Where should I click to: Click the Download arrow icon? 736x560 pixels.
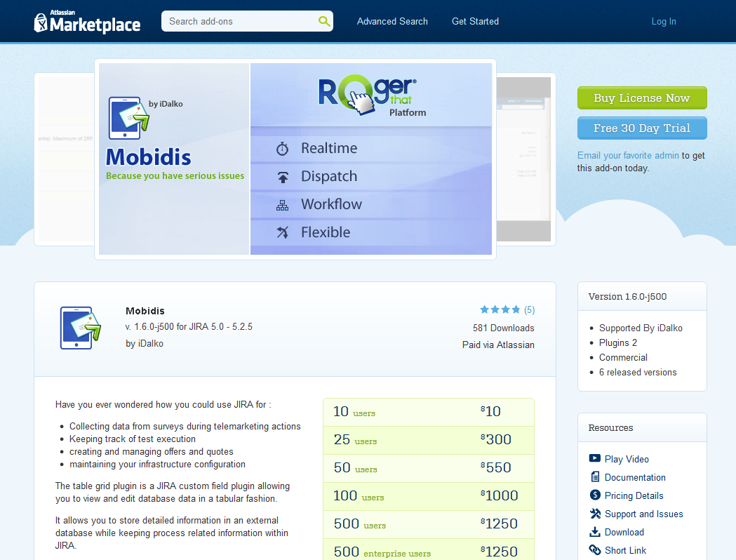[595, 532]
